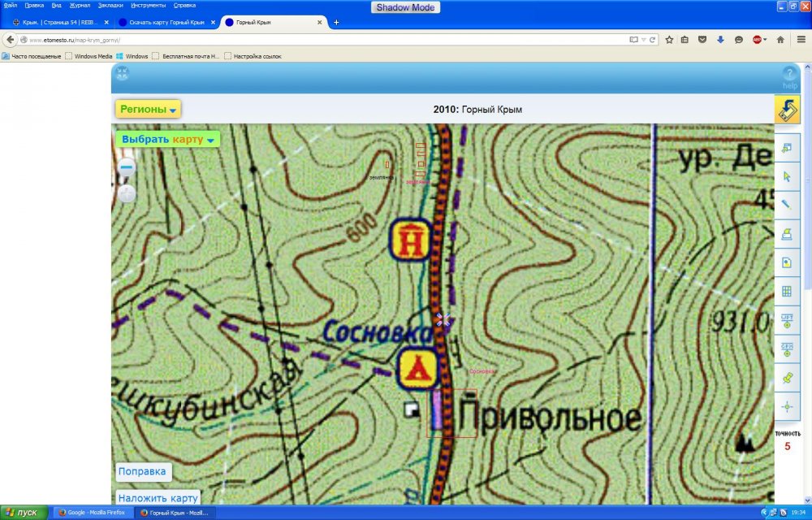
Task: Select the arrow pointer tool in right sidebar
Action: 786,176
